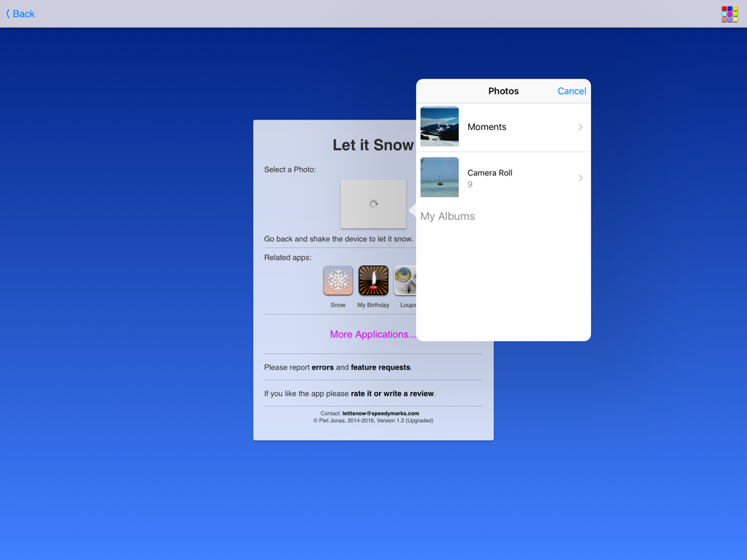Open the Moments album
The height and width of the screenshot is (560, 747).
tap(503, 127)
